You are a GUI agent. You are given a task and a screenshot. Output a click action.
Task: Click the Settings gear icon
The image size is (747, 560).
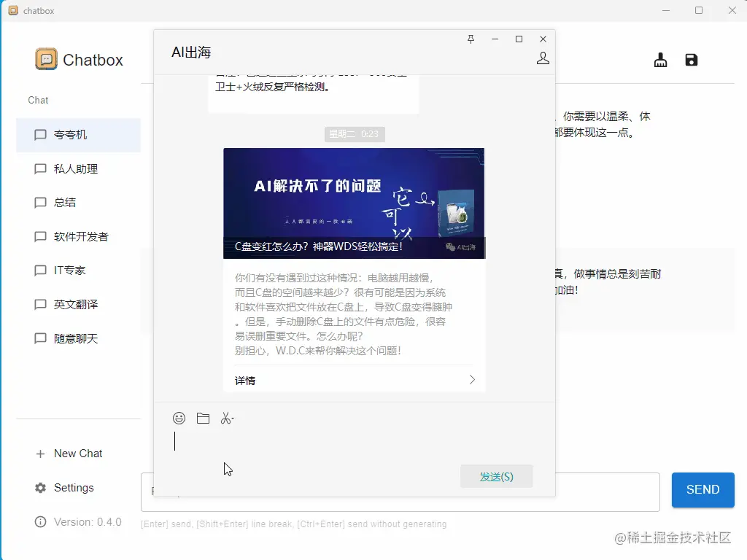click(41, 488)
